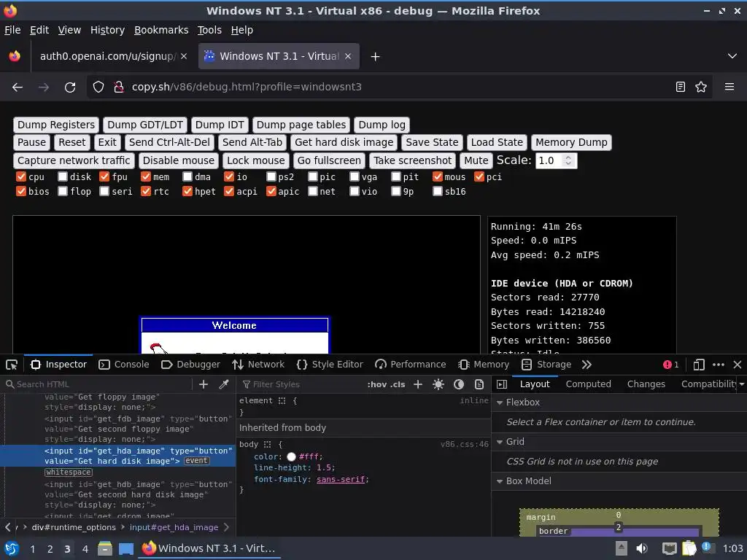Open the list all tabs dropdown

[x=732, y=56]
